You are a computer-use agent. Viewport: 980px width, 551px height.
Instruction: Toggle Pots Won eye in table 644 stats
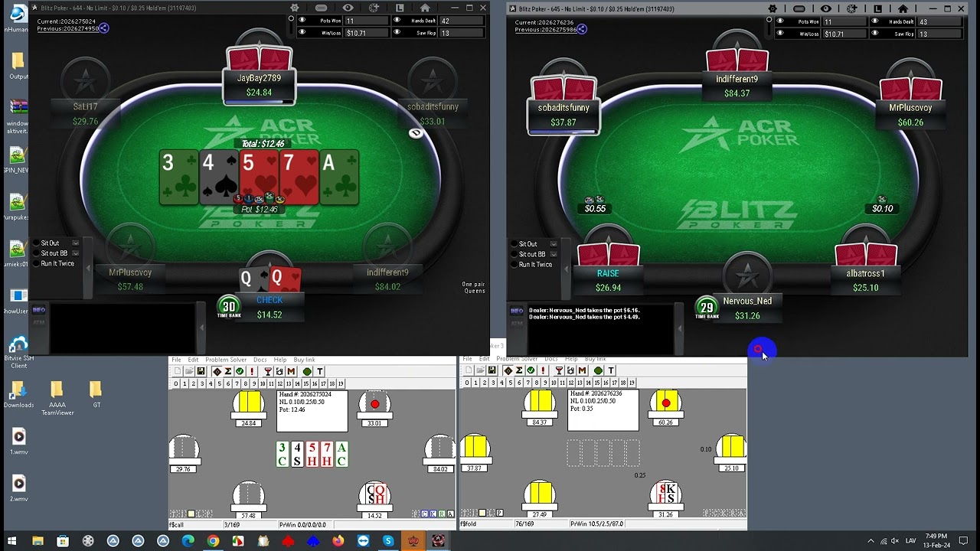click(x=302, y=21)
